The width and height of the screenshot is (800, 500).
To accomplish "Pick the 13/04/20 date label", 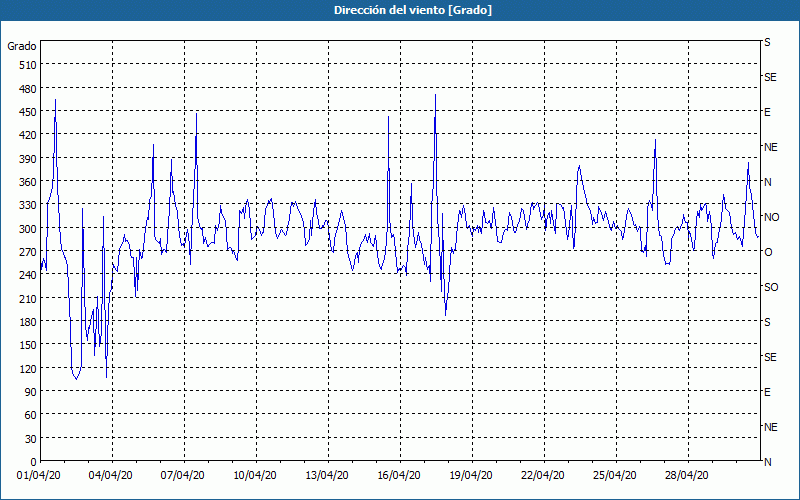I will click(327, 476).
